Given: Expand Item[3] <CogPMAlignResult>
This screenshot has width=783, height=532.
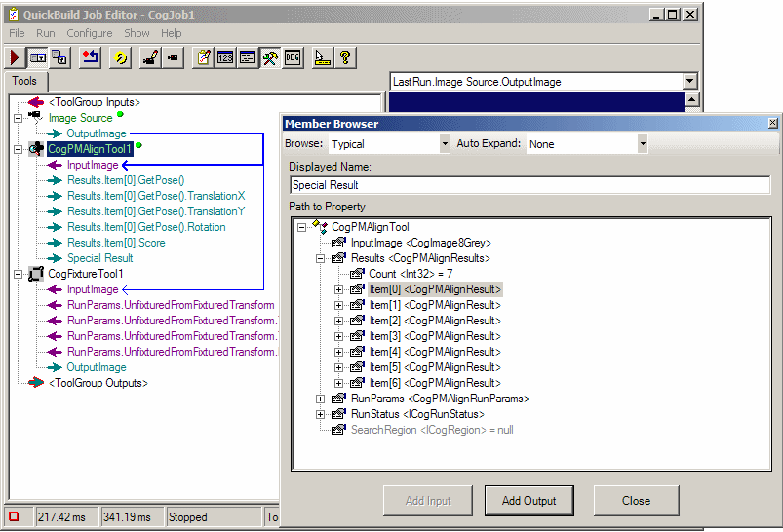Looking at the screenshot, I should (338, 336).
